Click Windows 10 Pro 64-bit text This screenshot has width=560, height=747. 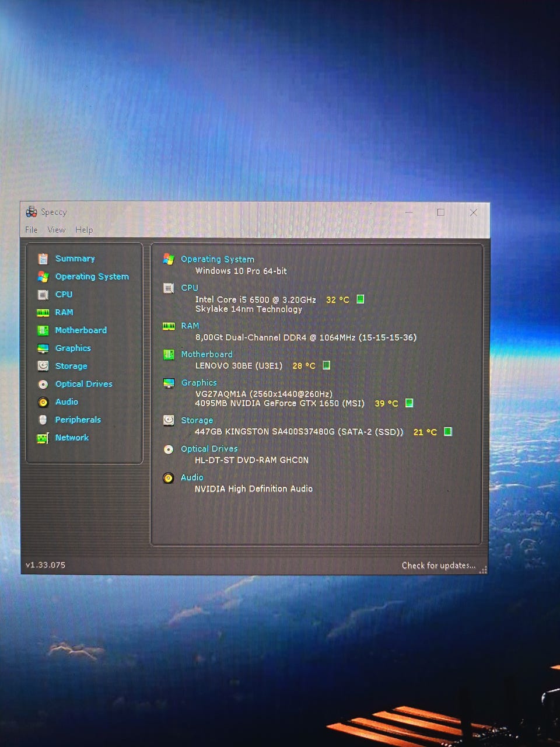click(x=241, y=271)
